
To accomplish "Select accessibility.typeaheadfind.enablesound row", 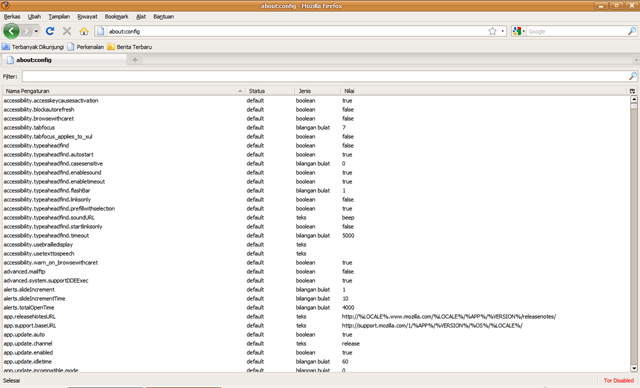I will (x=316, y=172).
